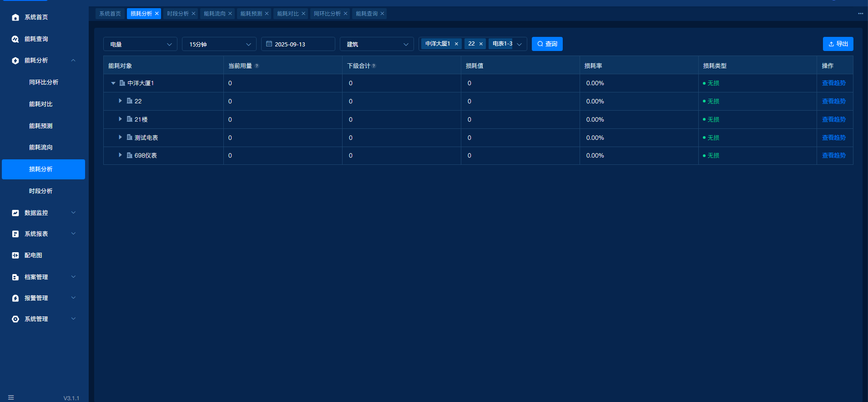The image size is (868, 402).
Task: Click the 能耗查询 sidebar icon
Action: [15, 39]
